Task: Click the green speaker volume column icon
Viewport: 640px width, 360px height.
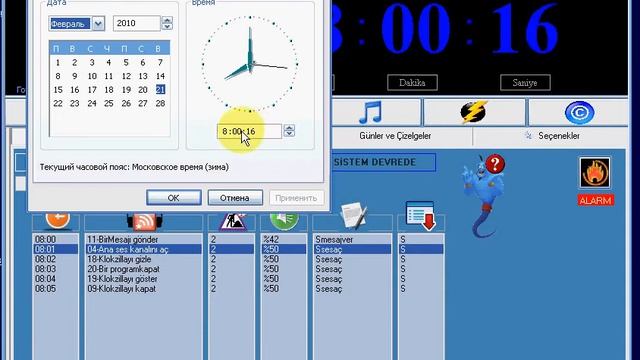Action: click(x=284, y=221)
